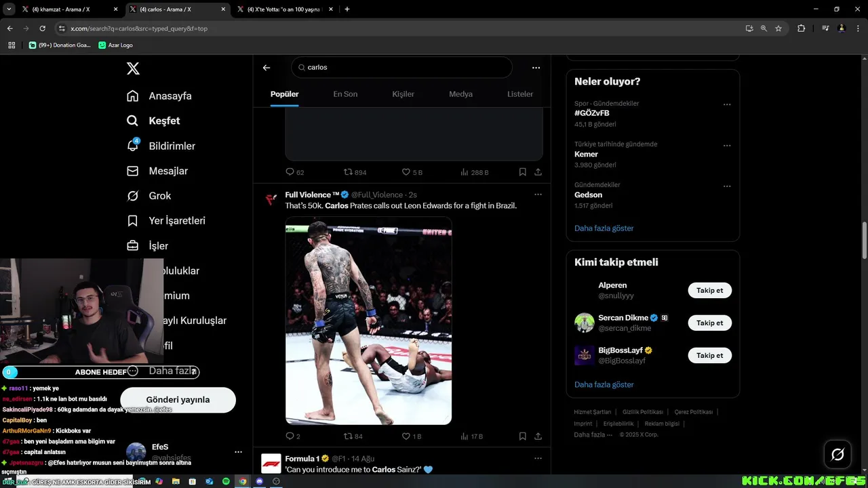This screenshot has width=868, height=488.
Task: Open Yer İşaretleri bookmarks
Action: coord(165,221)
